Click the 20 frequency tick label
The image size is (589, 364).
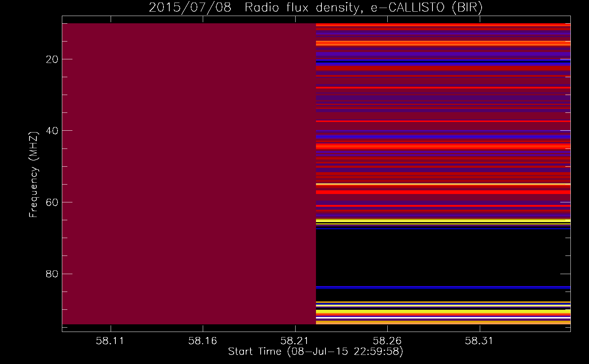tap(52, 59)
